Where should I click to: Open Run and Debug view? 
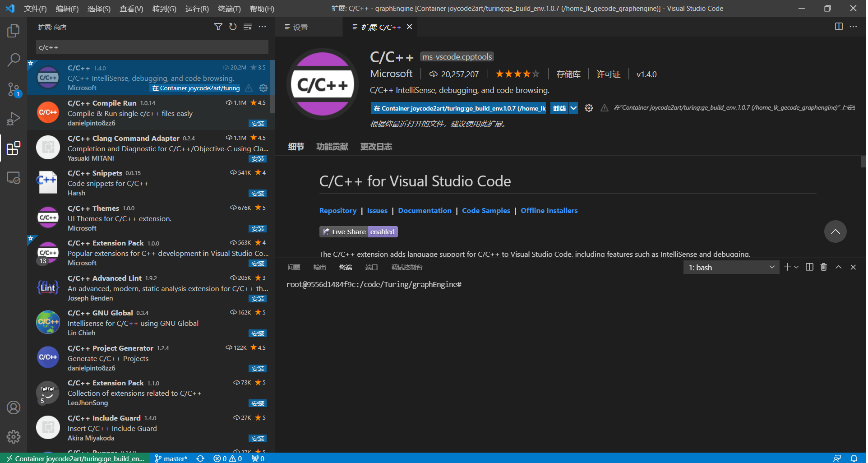14,119
